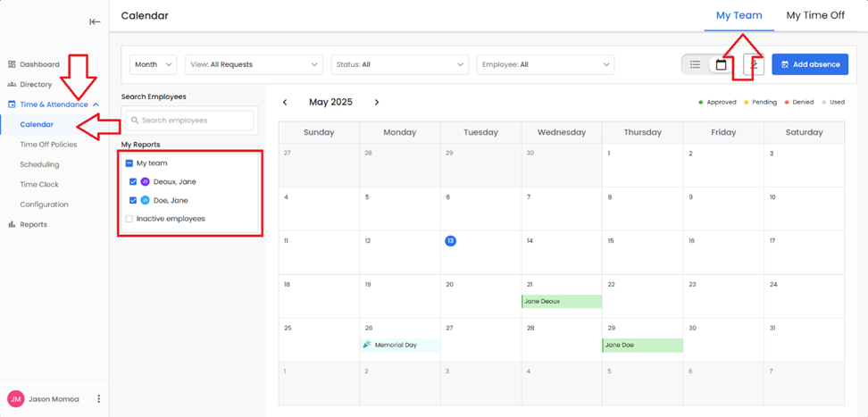Collapse the sidebar with the arrow icon
This screenshot has width=868, height=417.
point(95,21)
